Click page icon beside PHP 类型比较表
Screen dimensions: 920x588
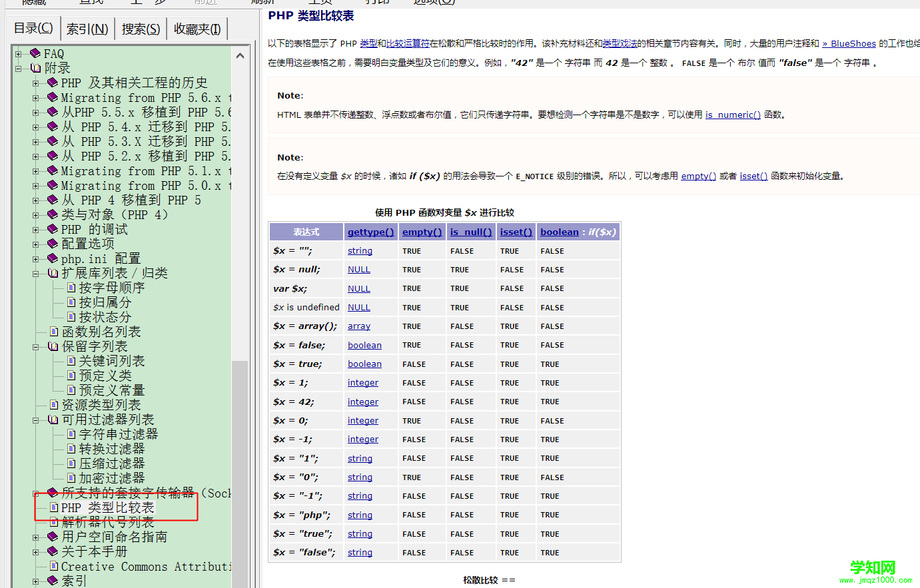tap(55, 507)
